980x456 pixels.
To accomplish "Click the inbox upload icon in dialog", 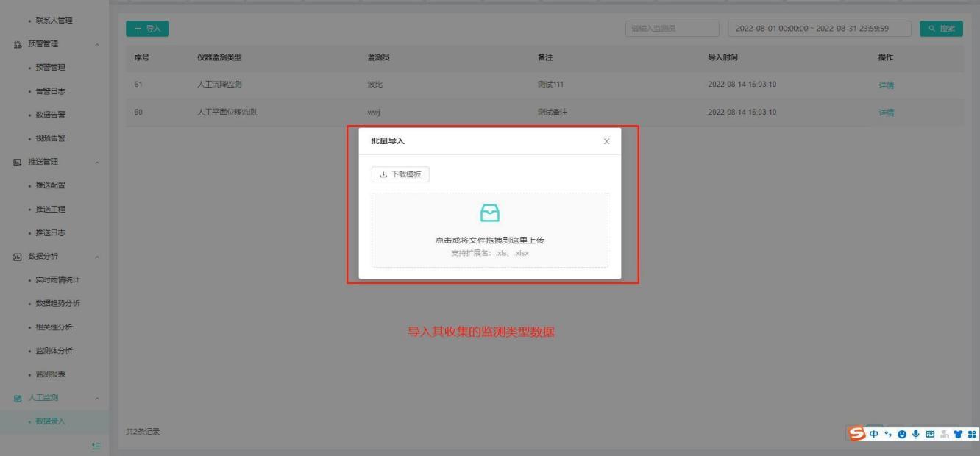I will (489, 213).
